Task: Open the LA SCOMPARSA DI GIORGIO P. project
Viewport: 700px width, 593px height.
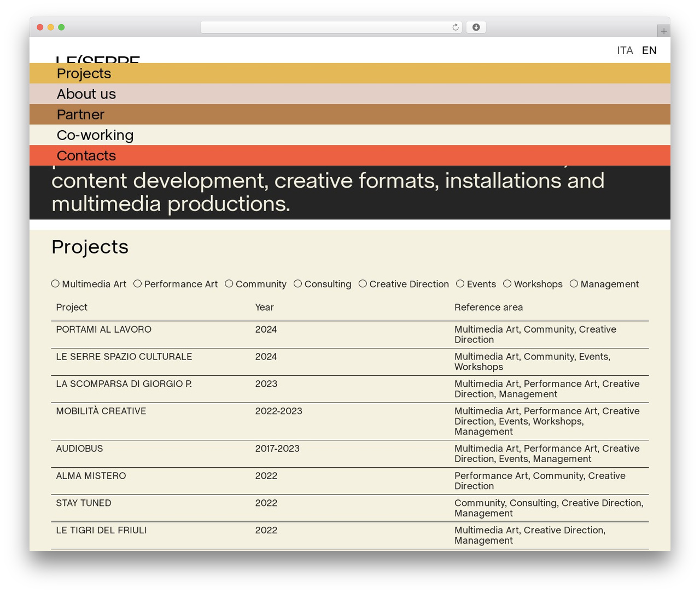Action: click(124, 384)
